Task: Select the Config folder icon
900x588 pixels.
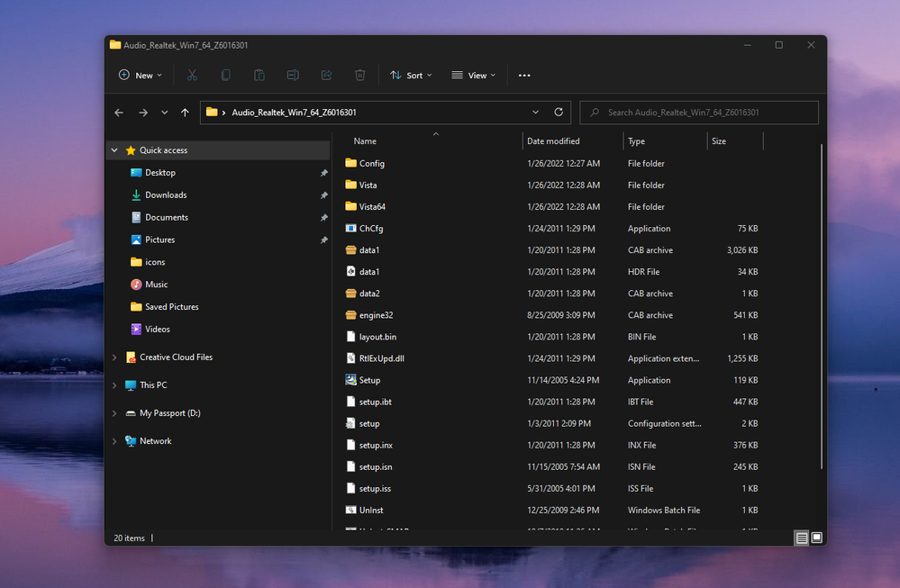Action: 350,163
